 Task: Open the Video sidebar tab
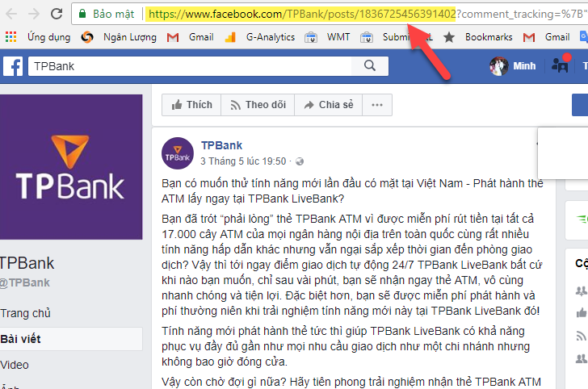click(x=15, y=365)
